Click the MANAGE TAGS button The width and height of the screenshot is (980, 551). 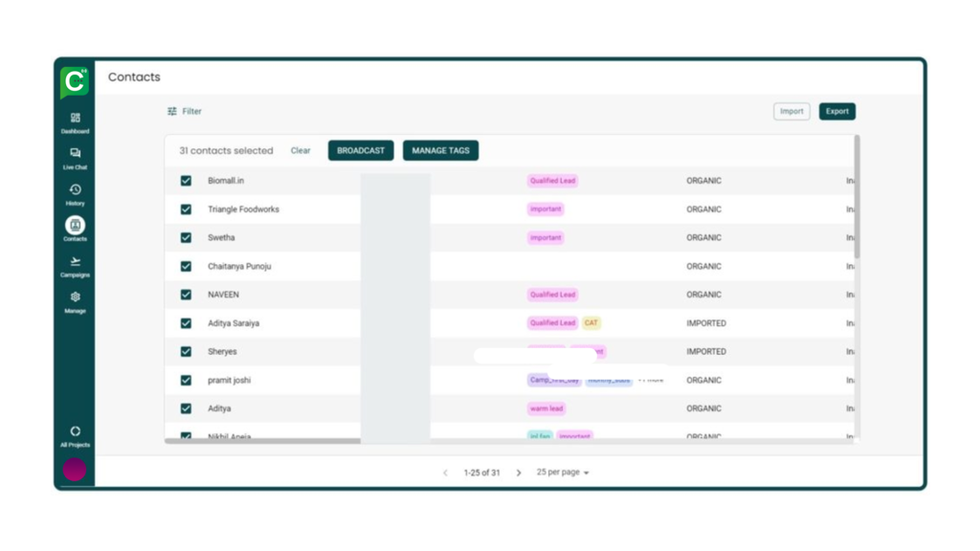coord(440,151)
